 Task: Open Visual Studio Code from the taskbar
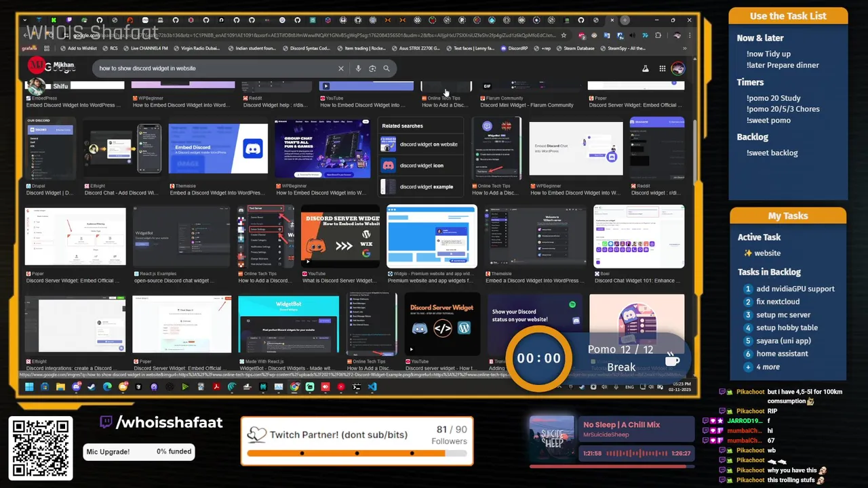pyautogui.click(x=372, y=387)
